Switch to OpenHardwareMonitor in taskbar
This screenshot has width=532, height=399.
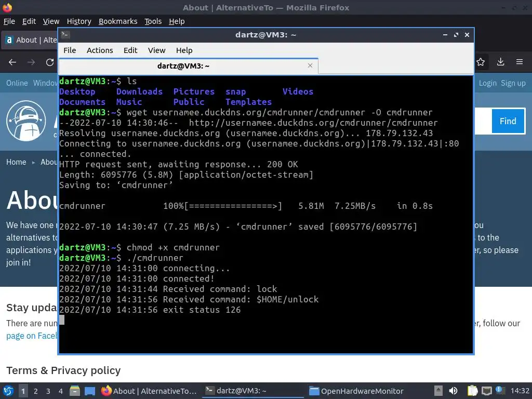pos(356,391)
